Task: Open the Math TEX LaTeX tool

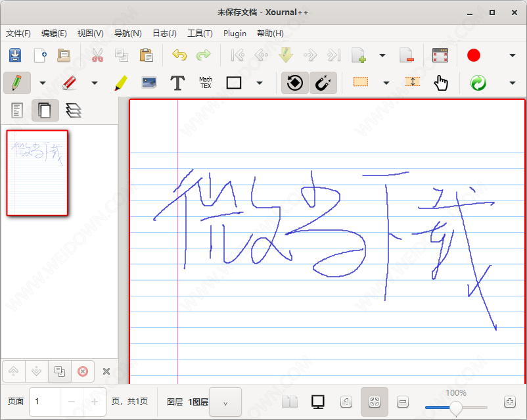Action: click(x=206, y=83)
